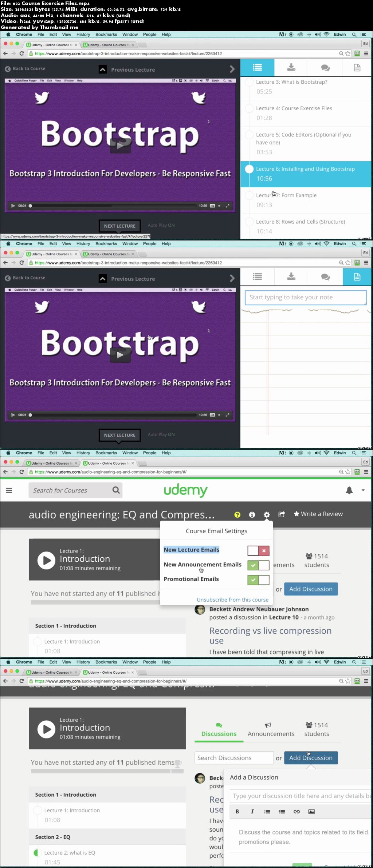The width and height of the screenshot is (373, 868).
Task: Click Add Discussion in the Course Email Settings frame
Action: pyautogui.click(x=311, y=589)
